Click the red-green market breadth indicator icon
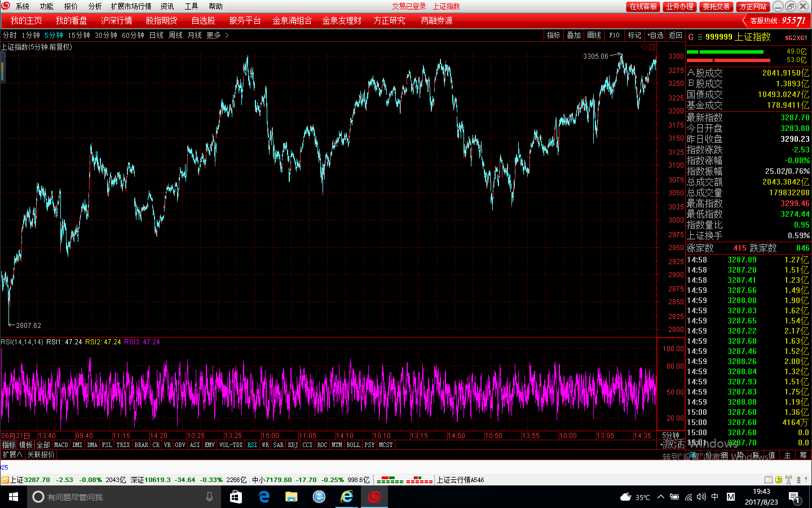This screenshot has width=812, height=508. click(x=404, y=480)
